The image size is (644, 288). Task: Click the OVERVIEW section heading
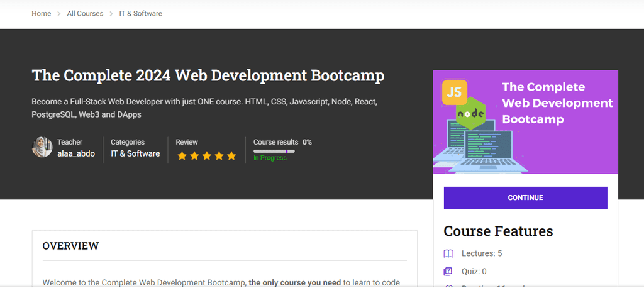click(x=70, y=246)
